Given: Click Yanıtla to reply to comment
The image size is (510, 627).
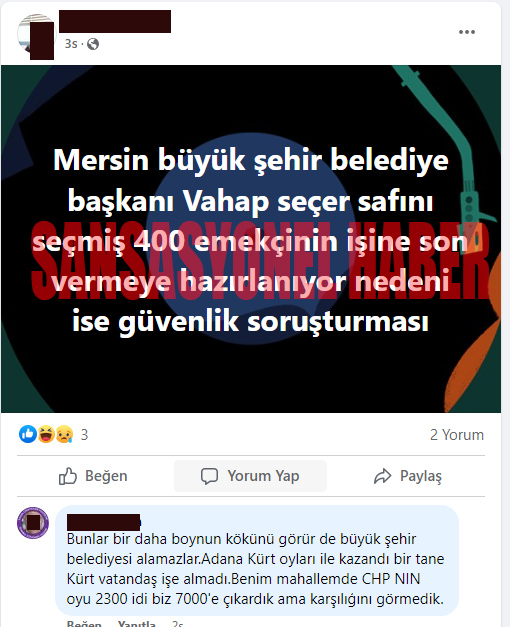Looking at the screenshot, I should coord(137,623).
